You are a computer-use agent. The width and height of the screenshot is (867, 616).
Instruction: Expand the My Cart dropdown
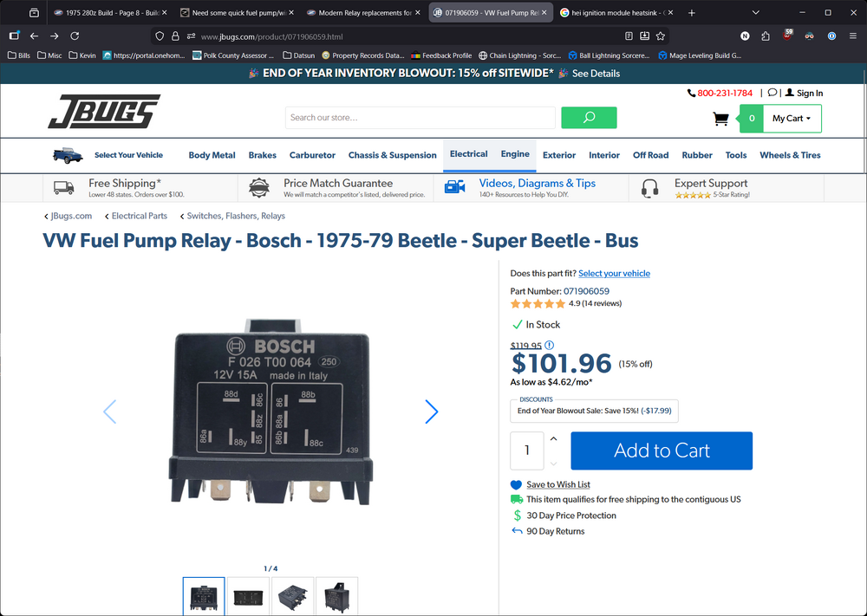(792, 119)
